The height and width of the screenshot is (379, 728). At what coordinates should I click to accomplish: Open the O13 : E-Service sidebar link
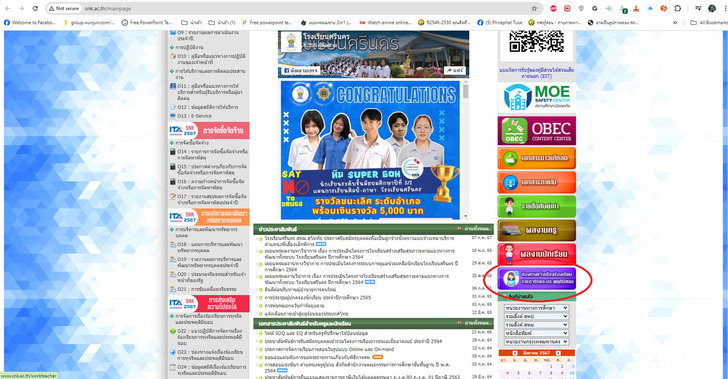191,116
